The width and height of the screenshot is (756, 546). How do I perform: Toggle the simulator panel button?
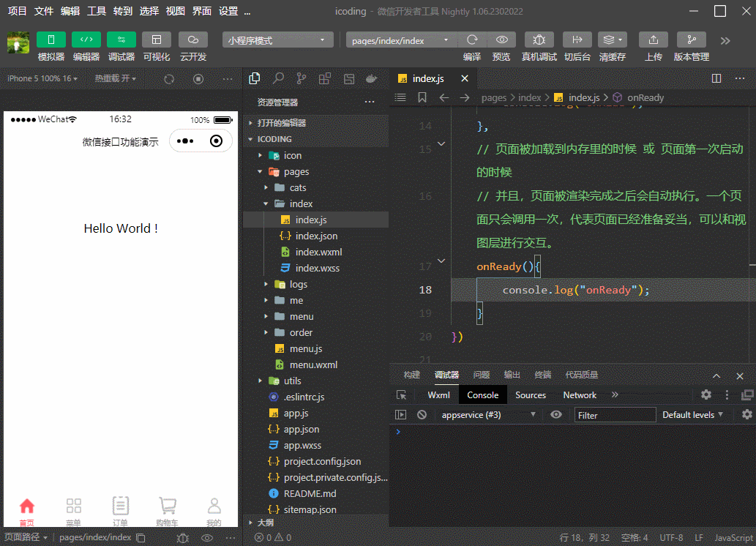coord(50,40)
